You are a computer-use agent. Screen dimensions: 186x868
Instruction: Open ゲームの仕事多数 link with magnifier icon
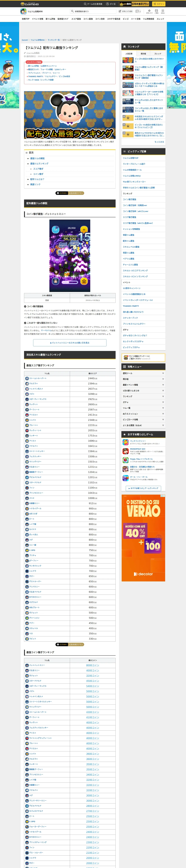point(93,4)
